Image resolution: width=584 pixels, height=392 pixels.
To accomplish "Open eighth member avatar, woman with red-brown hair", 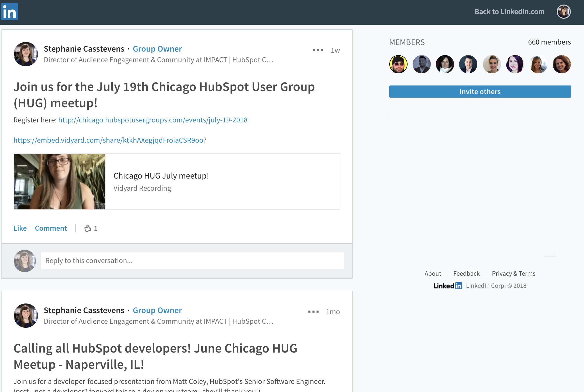I will (x=562, y=64).
